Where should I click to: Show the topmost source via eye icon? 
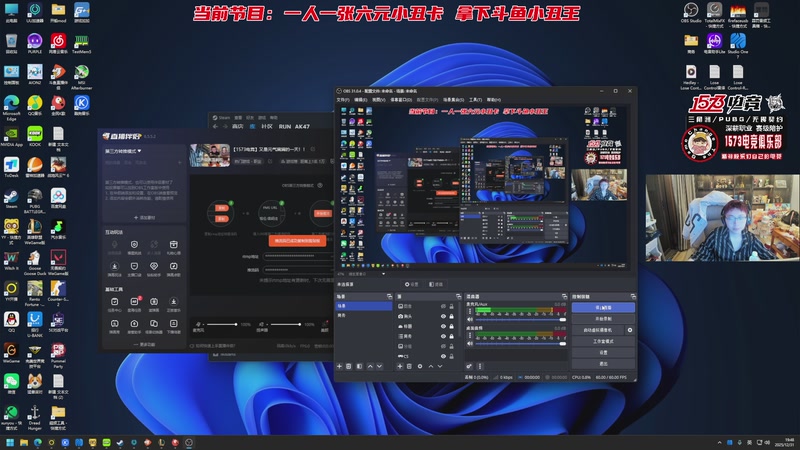point(443,306)
